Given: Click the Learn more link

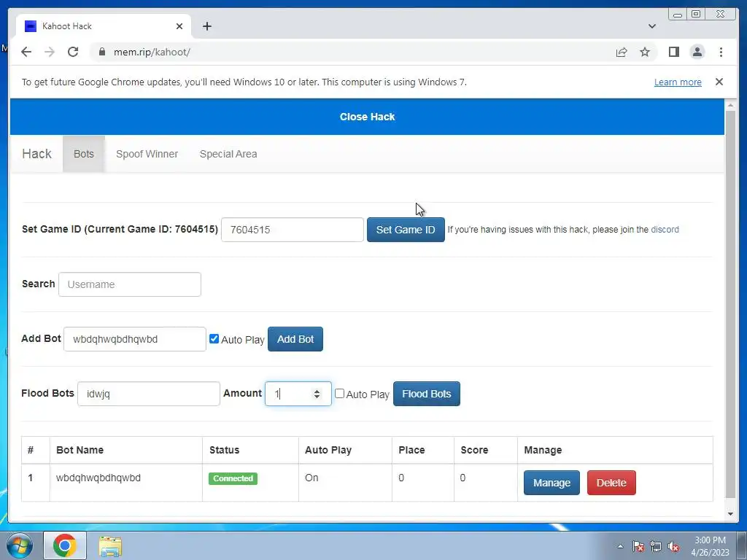Looking at the screenshot, I should tap(678, 82).
